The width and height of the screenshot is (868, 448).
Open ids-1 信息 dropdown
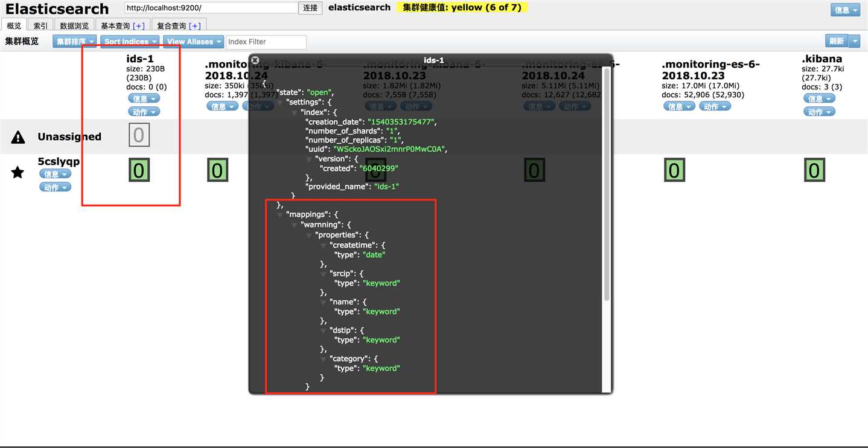(144, 98)
